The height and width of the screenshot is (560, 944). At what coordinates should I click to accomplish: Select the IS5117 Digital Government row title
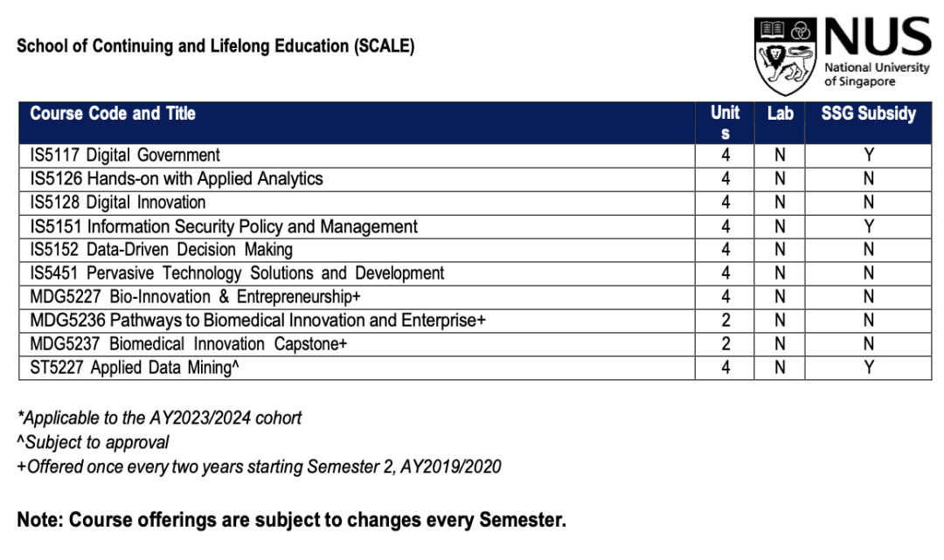125,156
